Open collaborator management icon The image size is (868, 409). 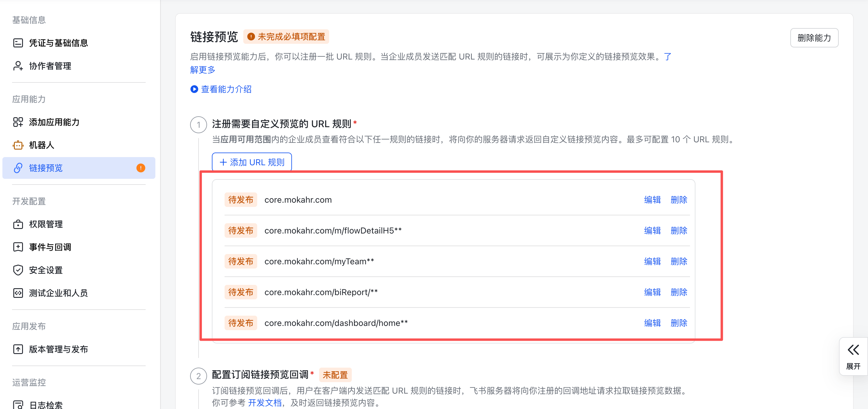point(18,66)
